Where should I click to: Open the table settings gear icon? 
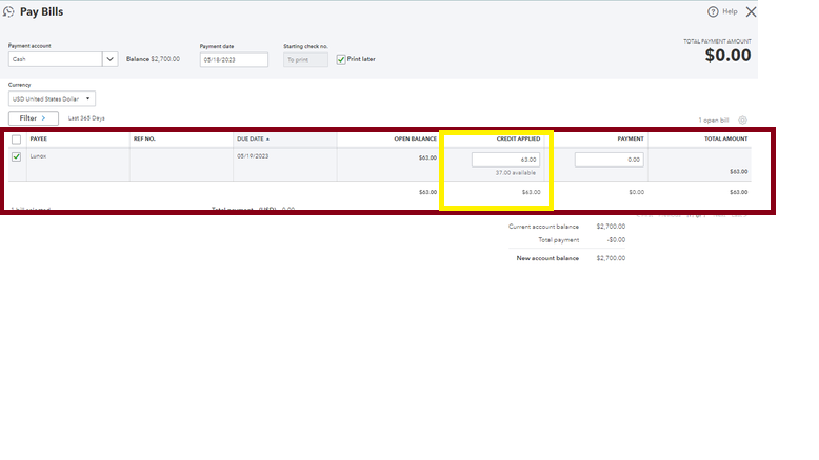[742, 120]
